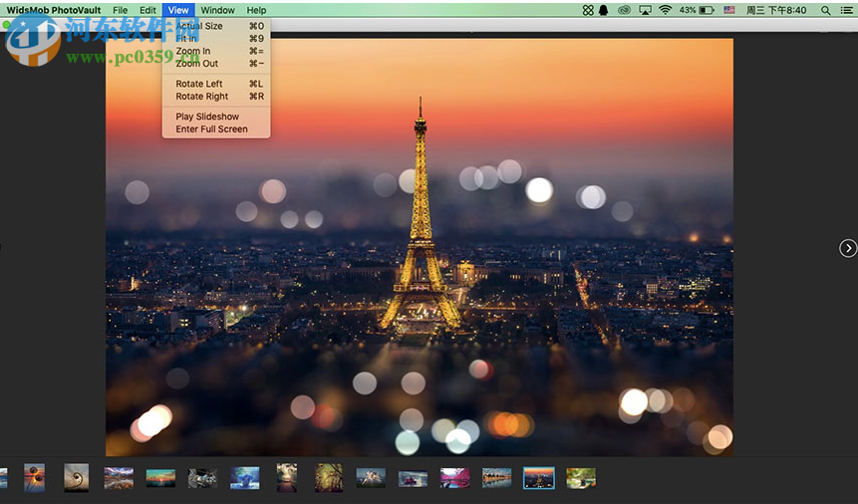Select the red boat on water thumbnail
858x504 pixels.
pyautogui.click(x=413, y=478)
